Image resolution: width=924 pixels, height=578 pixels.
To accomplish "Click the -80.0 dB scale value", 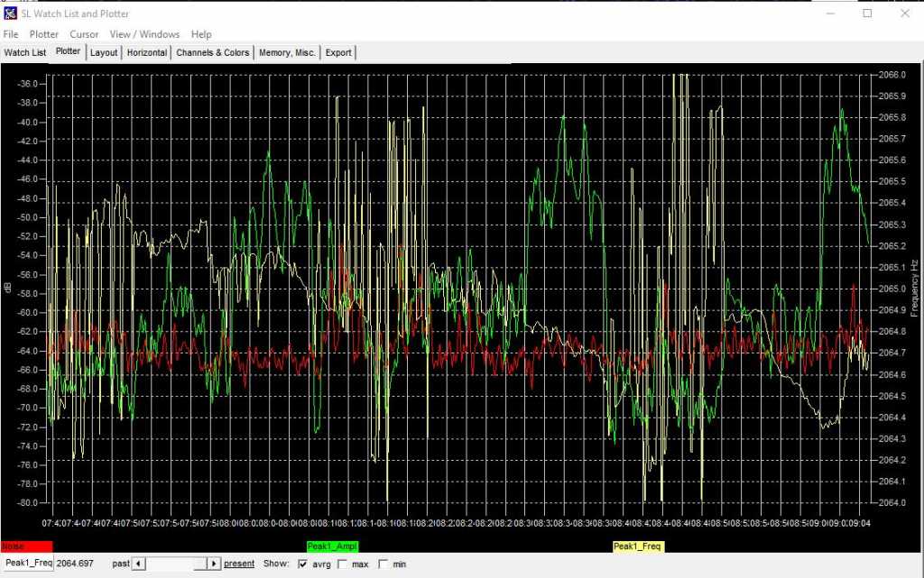I will pos(28,502).
